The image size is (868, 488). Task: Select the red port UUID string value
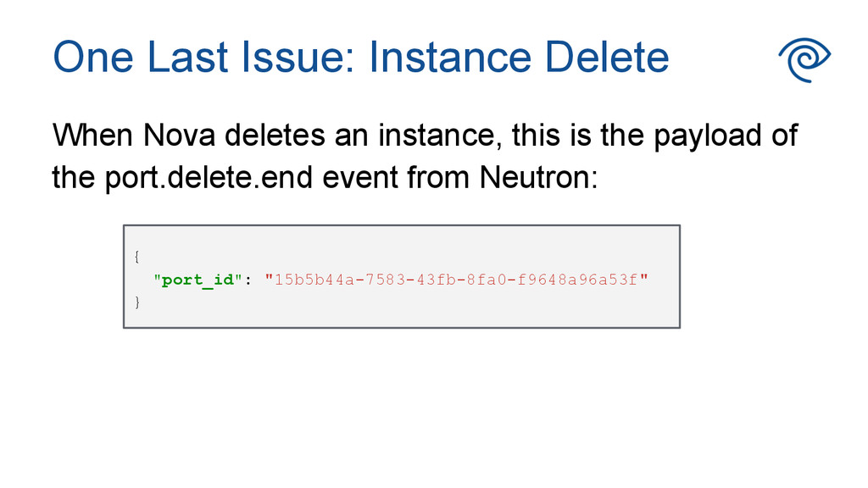456,280
